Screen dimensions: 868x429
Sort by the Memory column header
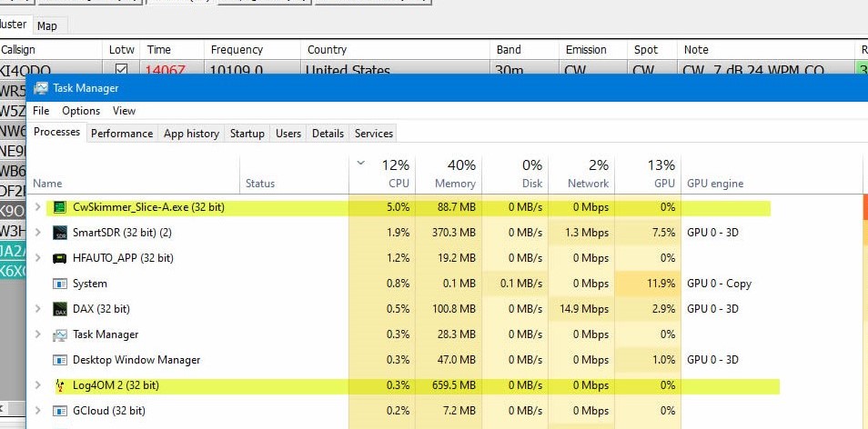click(x=449, y=175)
